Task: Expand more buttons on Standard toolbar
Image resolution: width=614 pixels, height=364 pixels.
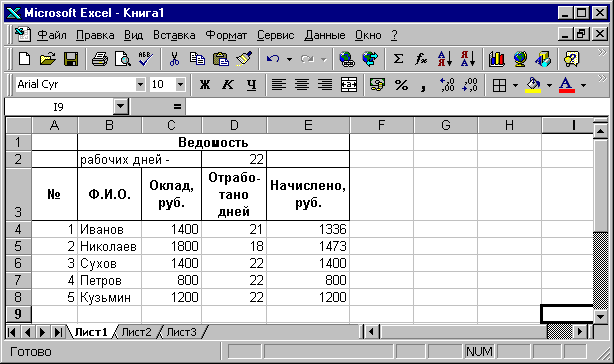Action: pyautogui.click(x=602, y=53)
